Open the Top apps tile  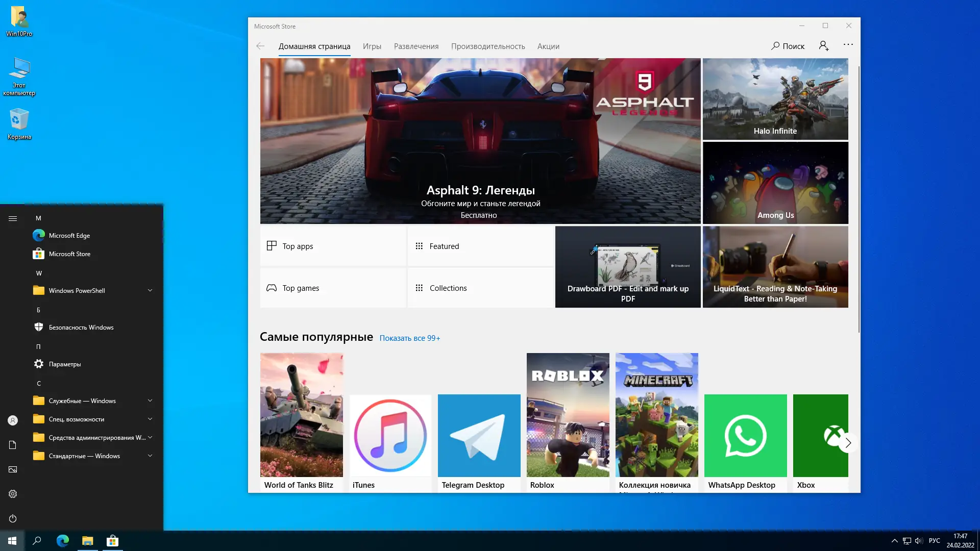click(x=333, y=246)
